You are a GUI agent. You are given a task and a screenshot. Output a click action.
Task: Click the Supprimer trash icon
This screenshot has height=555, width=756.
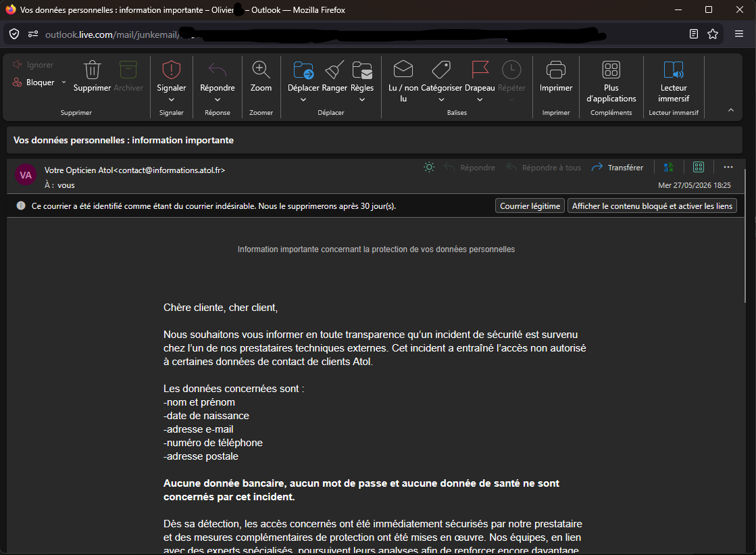(92, 70)
